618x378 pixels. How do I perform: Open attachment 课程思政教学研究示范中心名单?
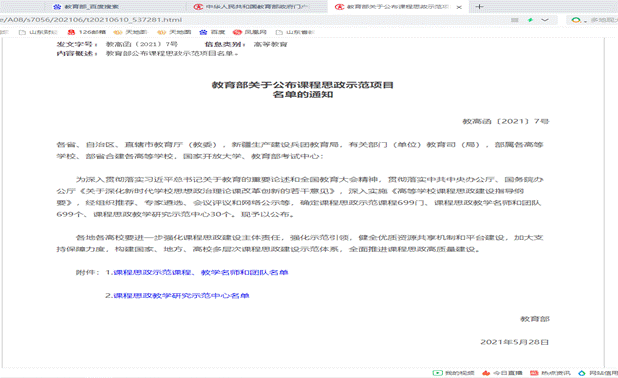[181, 296]
